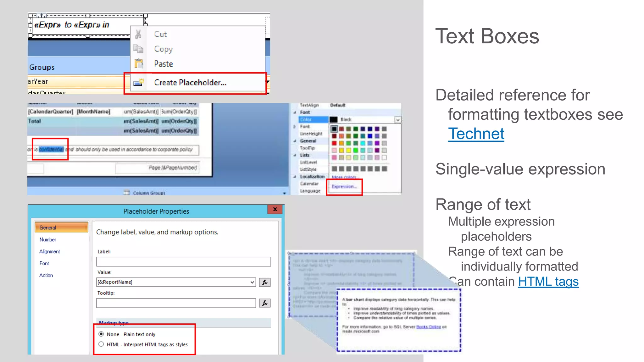
Task: Pick the bright blue swatch in color palette
Action: coord(370,136)
